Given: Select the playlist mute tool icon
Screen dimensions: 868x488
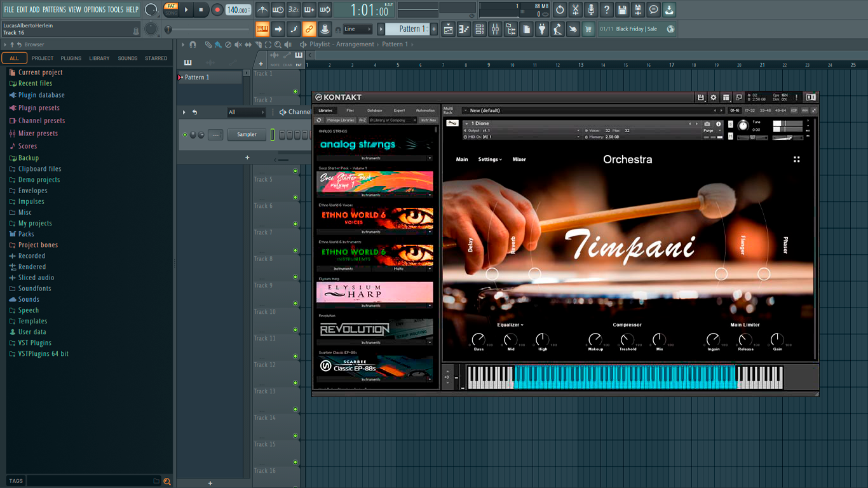Looking at the screenshot, I should (238, 44).
